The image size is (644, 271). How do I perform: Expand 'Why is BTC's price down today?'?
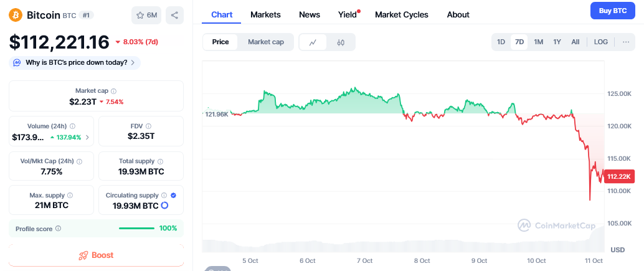tap(75, 62)
